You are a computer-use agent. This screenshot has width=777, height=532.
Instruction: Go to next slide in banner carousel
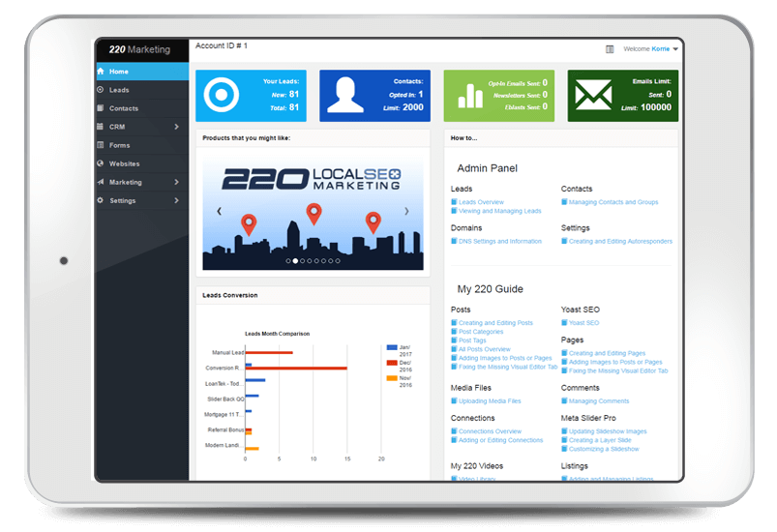406,211
